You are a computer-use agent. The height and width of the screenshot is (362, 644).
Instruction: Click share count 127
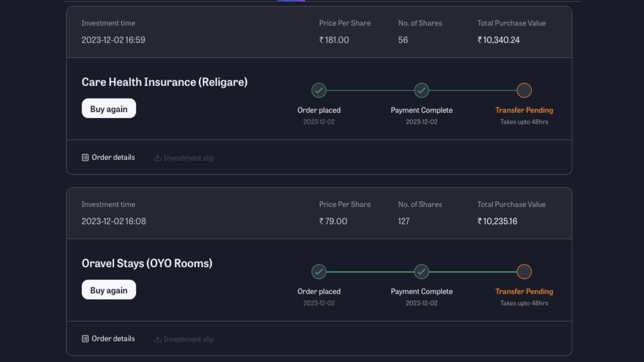click(x=404, y=221)
